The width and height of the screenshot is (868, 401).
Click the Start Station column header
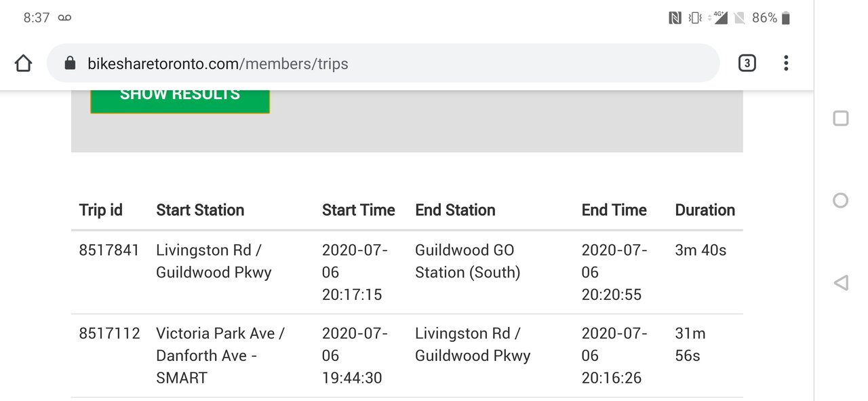pyautogui.click(x=200, y=210)
